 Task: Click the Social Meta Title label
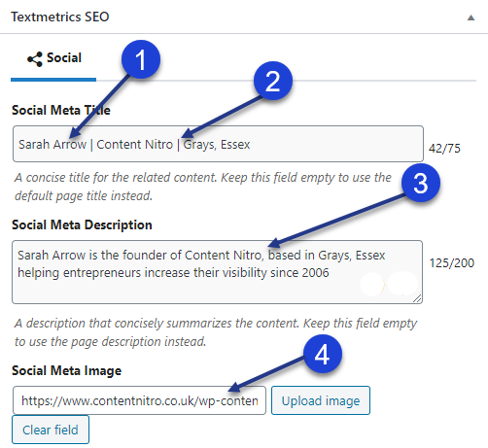pos(61,110)
